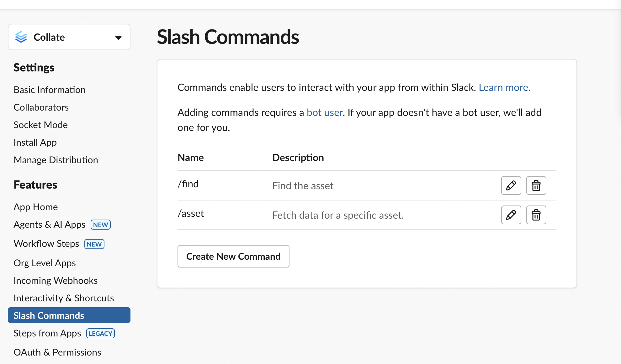The image size is (621, 364).
Task: Select Agents & AI Apps feature
Action: tap(50, 225)
